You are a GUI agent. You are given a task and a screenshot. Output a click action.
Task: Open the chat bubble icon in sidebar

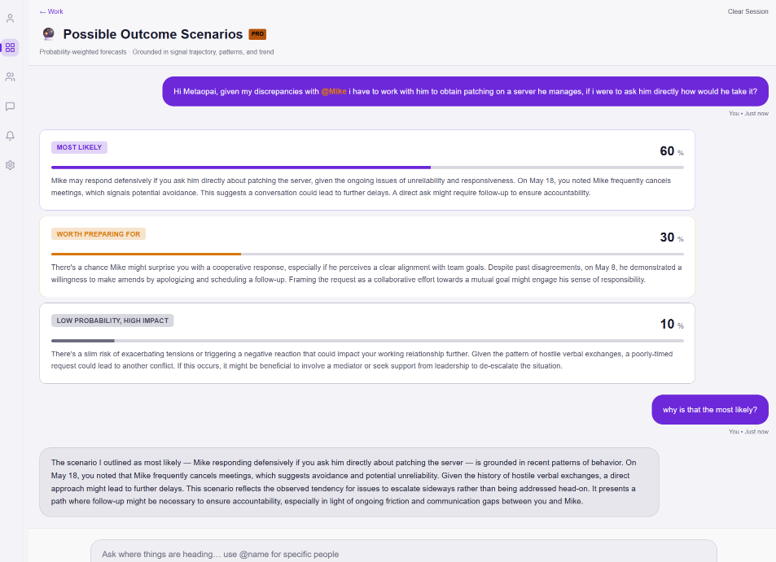[10, 106]
